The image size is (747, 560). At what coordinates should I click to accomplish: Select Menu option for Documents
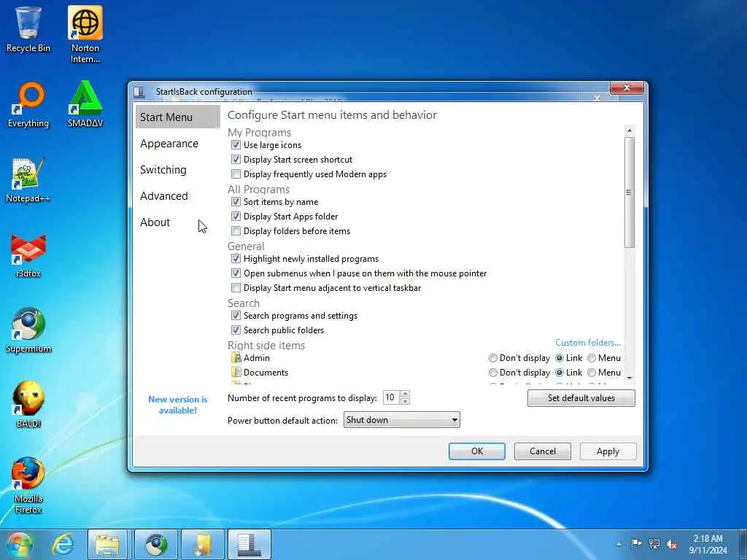(592, 373)
